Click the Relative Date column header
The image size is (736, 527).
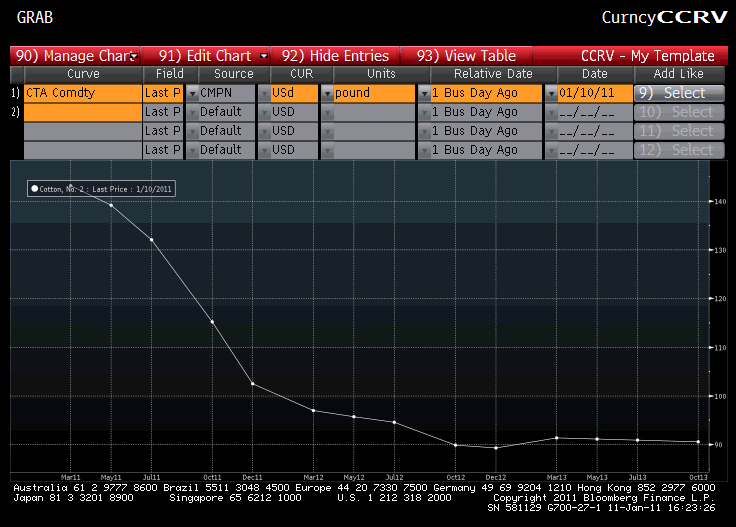(493, 74)
